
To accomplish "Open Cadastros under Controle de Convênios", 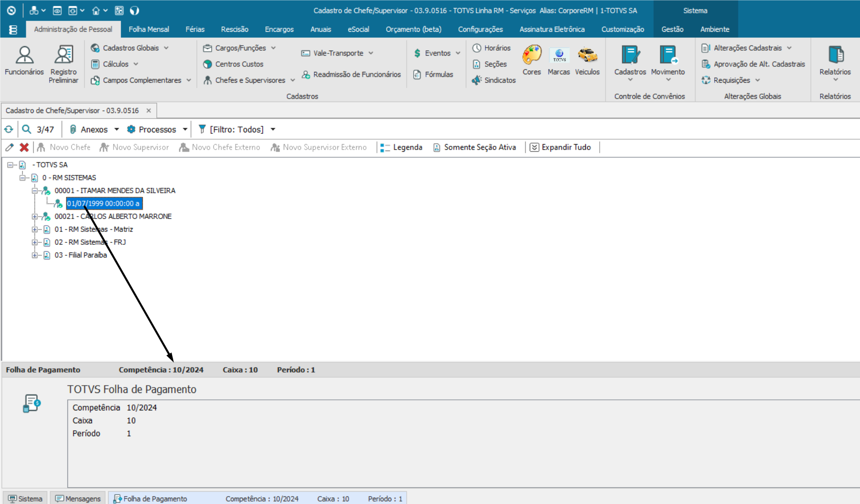I will 630,63.
